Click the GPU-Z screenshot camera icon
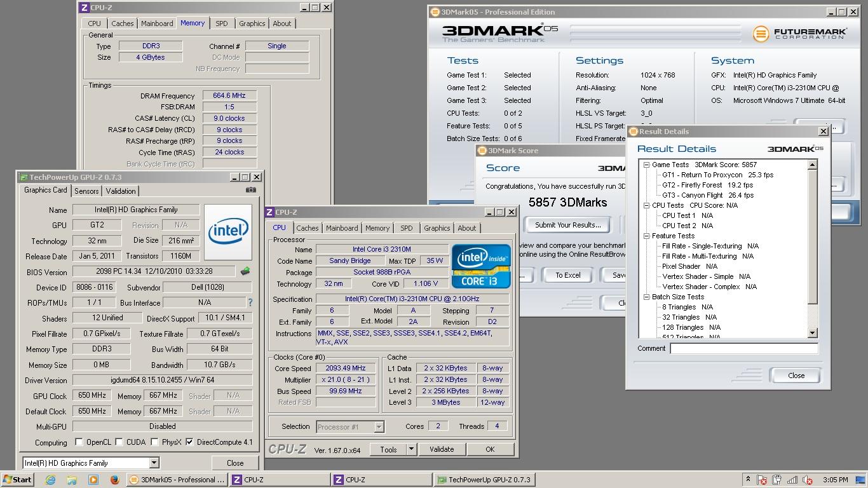Image resolution: width=868 pixels, height=488 pixels. coord(251,190)
